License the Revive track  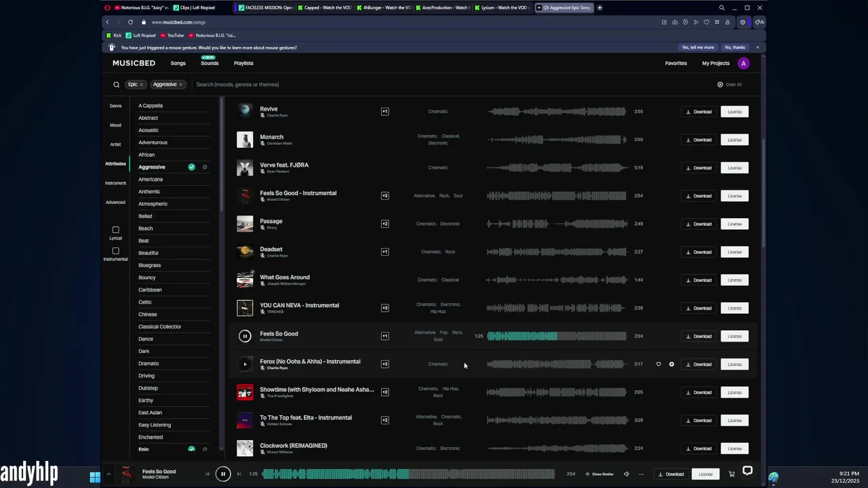click(734, 111)
